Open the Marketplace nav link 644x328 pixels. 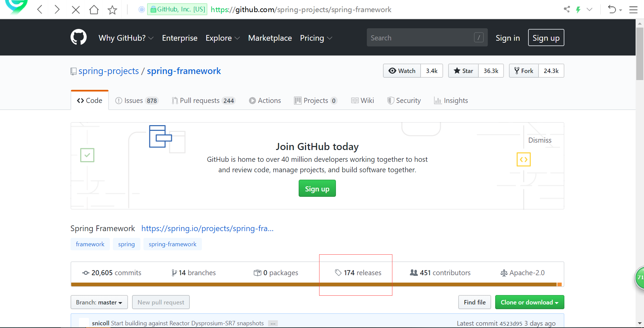(x=270, y=38)
